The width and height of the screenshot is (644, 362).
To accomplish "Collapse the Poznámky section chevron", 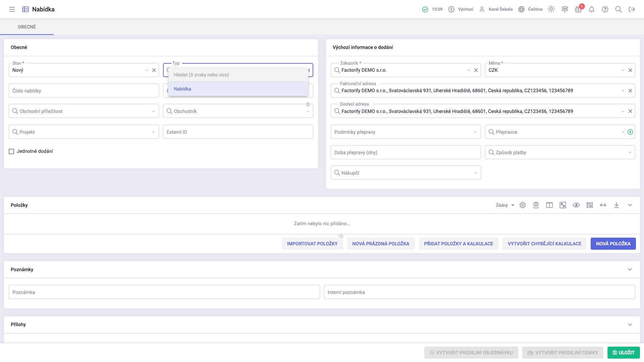I will [630, 269].
